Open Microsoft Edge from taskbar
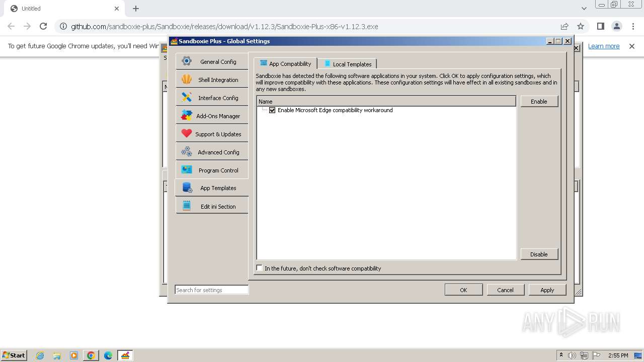Viewport: 644px width, 362px height. pos(108,355)
